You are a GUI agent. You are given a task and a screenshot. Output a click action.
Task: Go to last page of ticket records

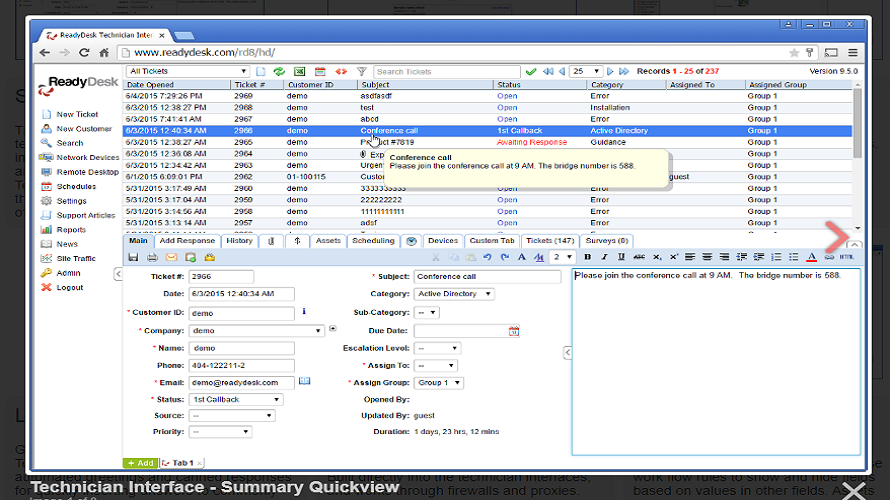624,72
